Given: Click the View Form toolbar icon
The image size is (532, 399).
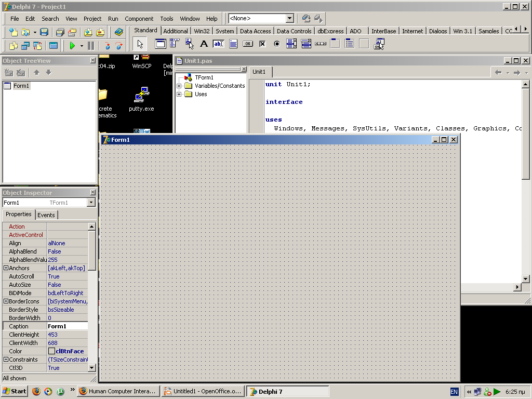Looking at the screenshot, I should 25,46.
